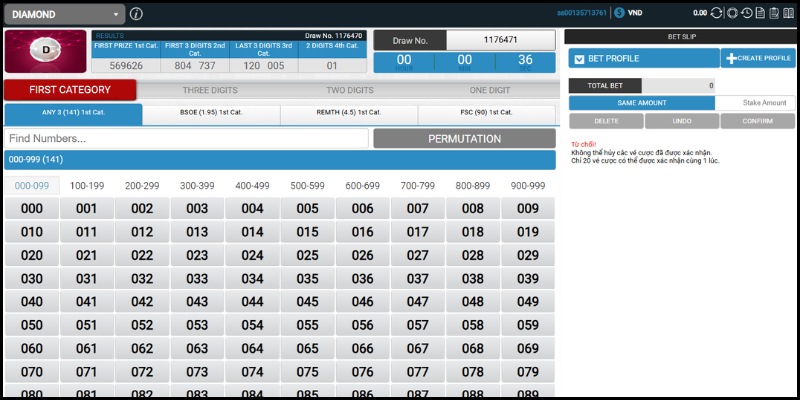
Task: Click the Draw No. 1176471 field
Action: coord(501,40)
